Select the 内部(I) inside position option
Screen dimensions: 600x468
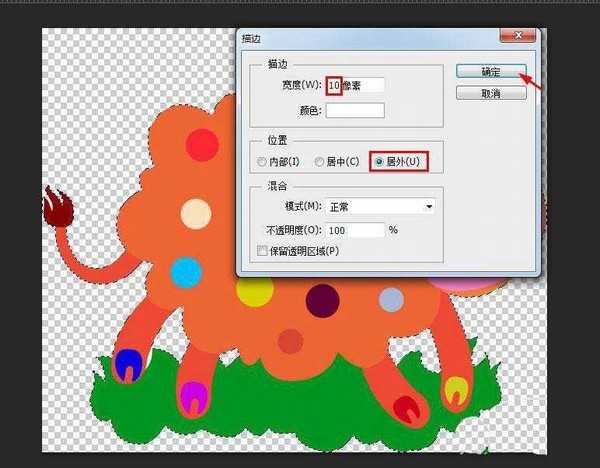pyautogui.click(x=262, y=161)
